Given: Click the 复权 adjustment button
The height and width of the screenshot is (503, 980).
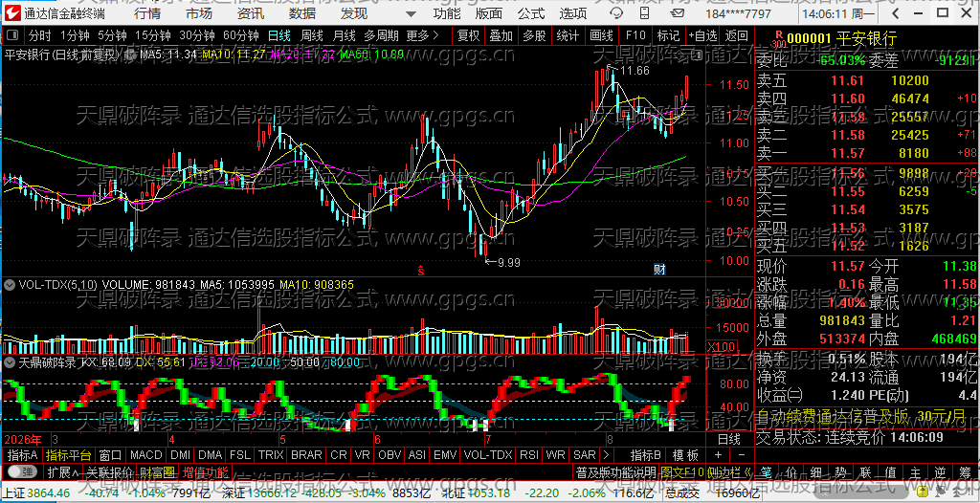Looking at the screenshot, I should [468, 35].
